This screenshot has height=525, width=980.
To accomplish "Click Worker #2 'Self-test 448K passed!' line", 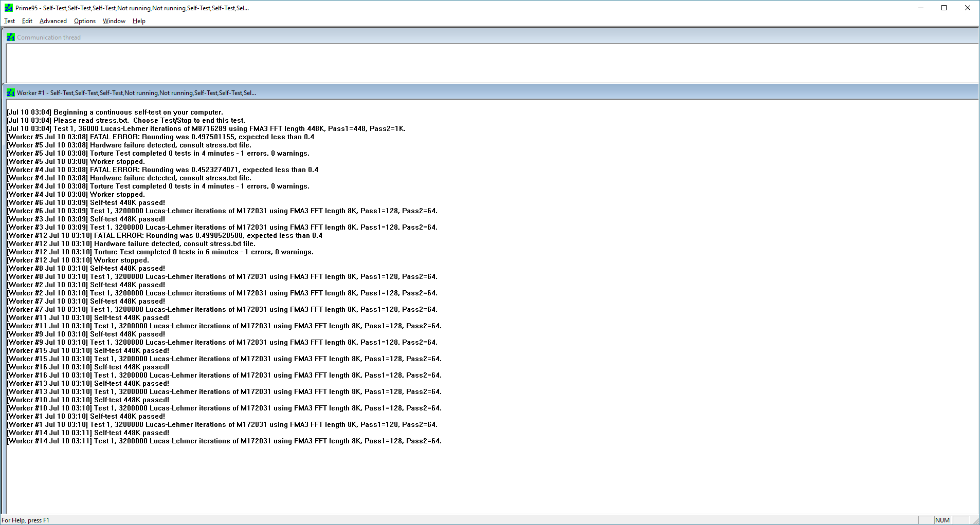I will coord(86,285).
